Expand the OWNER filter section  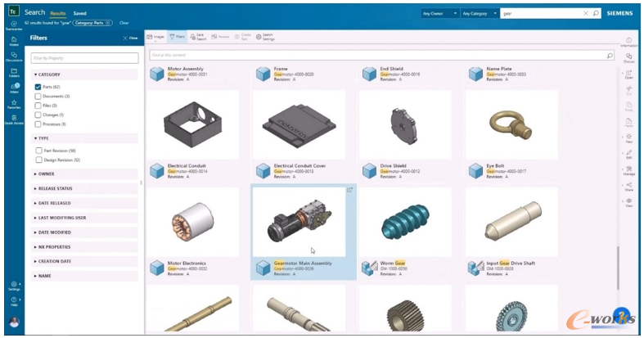(84, 174)
